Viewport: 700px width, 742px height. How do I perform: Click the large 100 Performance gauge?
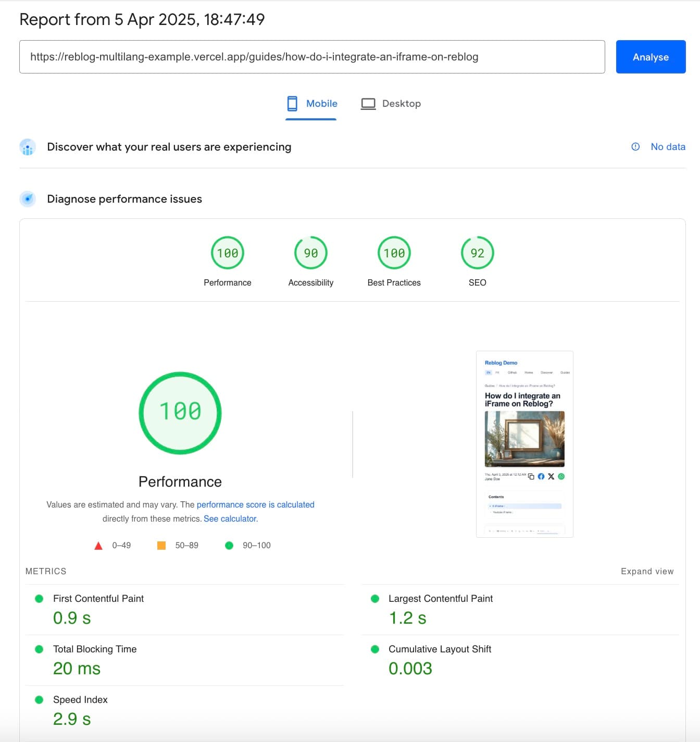coord(180,413)
